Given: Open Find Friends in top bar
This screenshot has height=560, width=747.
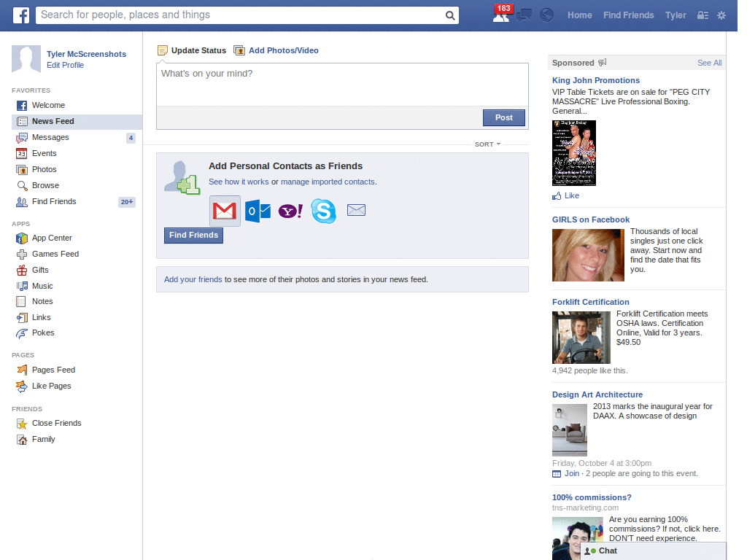Looking at the screenshot, I should click(628, 15).
